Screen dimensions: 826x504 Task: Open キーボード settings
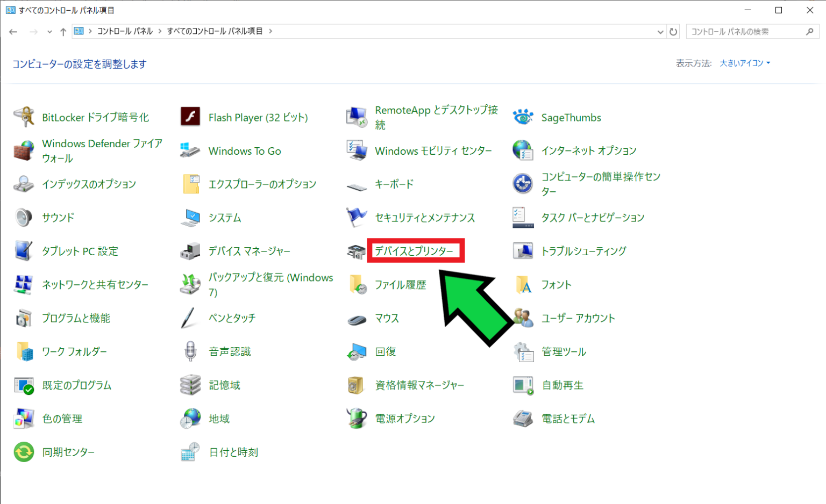click(x=396, y=184)
